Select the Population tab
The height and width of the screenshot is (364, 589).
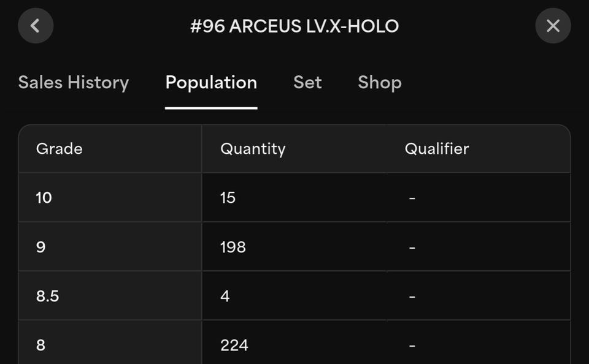point(211,83)
